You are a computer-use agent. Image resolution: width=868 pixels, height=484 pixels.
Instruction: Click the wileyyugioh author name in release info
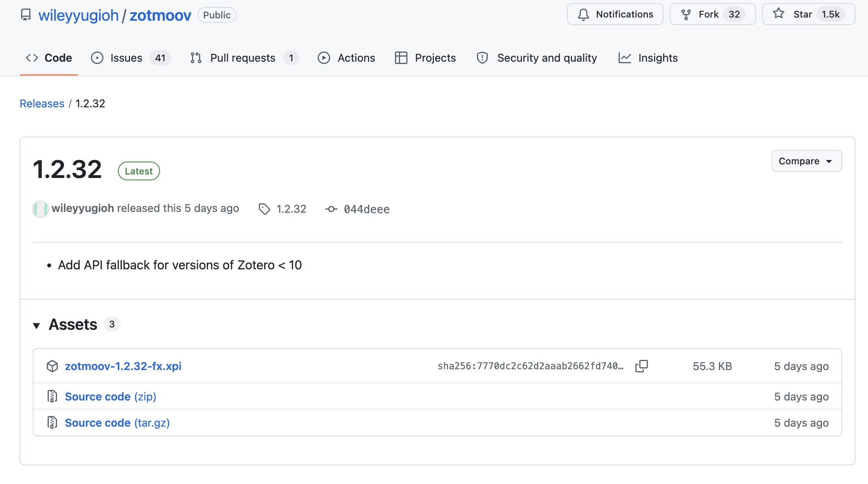click(83, 208)
